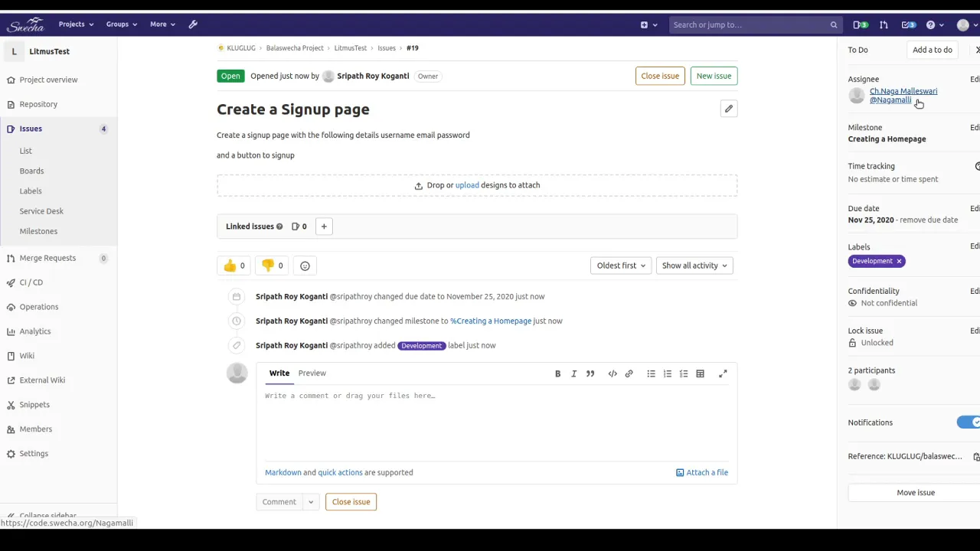Edit issue title with the pencil icon

pyautogui.click(x=729, y=109)
